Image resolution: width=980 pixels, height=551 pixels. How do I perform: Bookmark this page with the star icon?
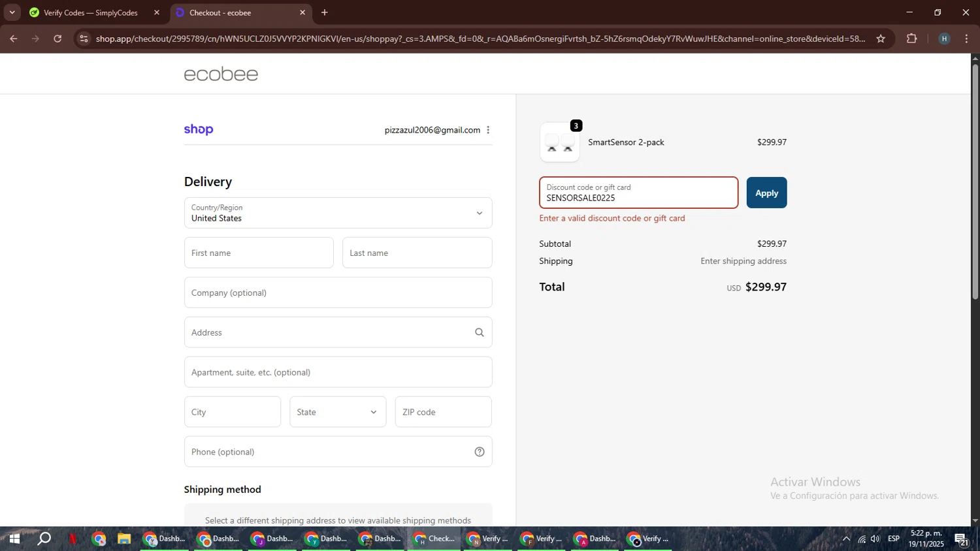[881, 39]
